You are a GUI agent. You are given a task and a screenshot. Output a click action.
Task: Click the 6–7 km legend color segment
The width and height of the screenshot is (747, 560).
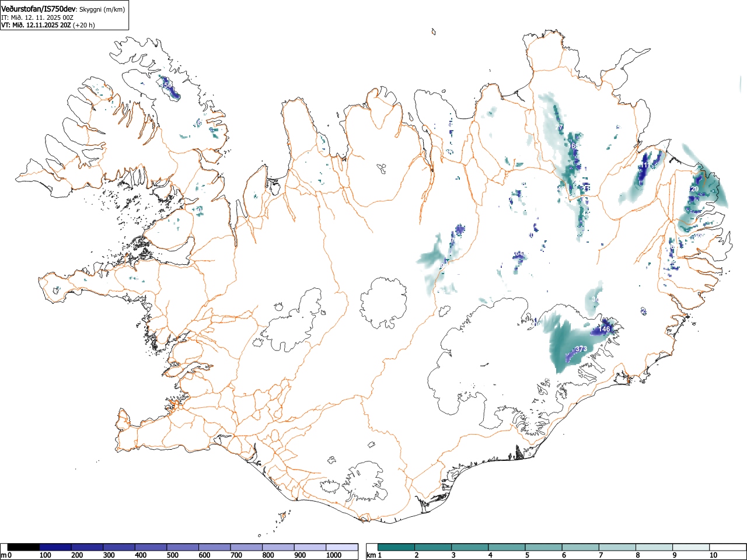click(581, 547)
